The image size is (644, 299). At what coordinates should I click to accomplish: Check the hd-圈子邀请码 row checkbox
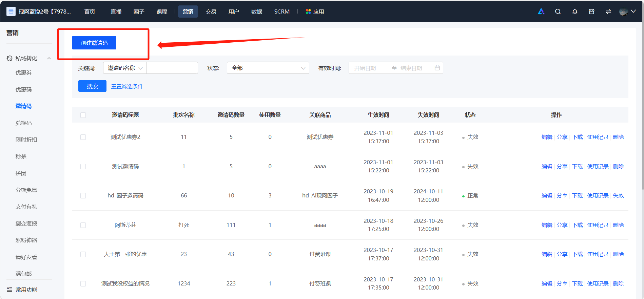pyautogui.click(x=83, y=196)
